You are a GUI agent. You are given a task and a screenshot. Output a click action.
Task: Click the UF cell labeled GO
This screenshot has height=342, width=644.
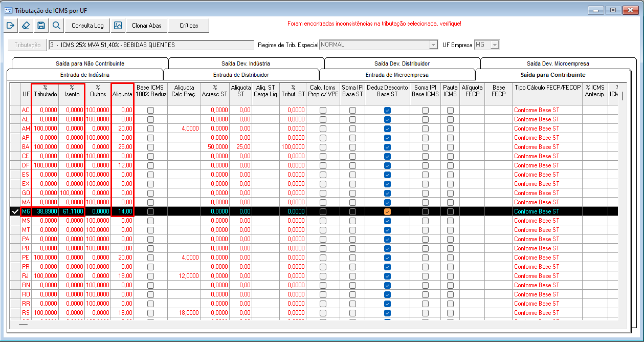26,193
